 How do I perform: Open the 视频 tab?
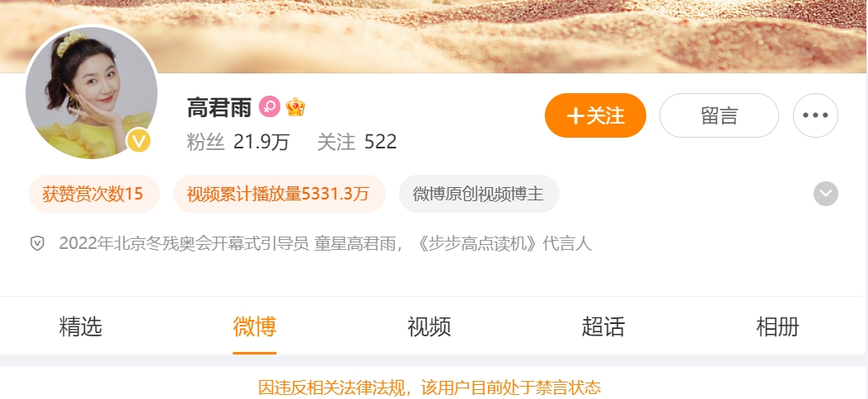pos(429,326)
